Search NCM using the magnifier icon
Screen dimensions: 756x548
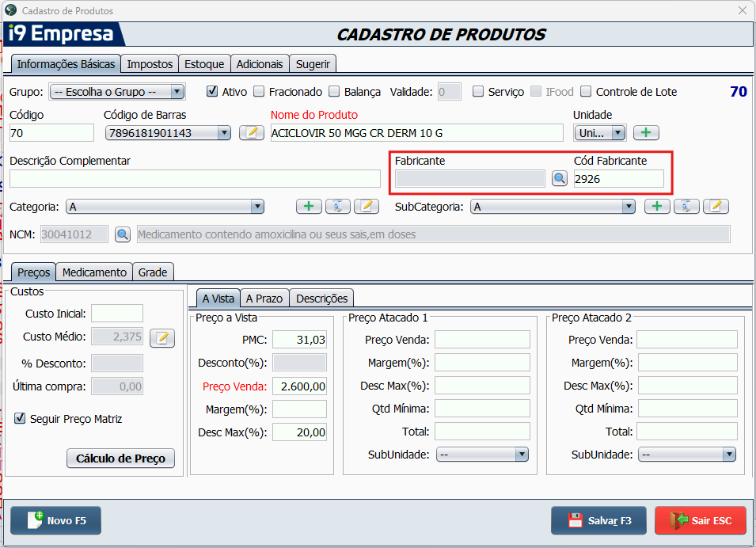pos(122,234)
